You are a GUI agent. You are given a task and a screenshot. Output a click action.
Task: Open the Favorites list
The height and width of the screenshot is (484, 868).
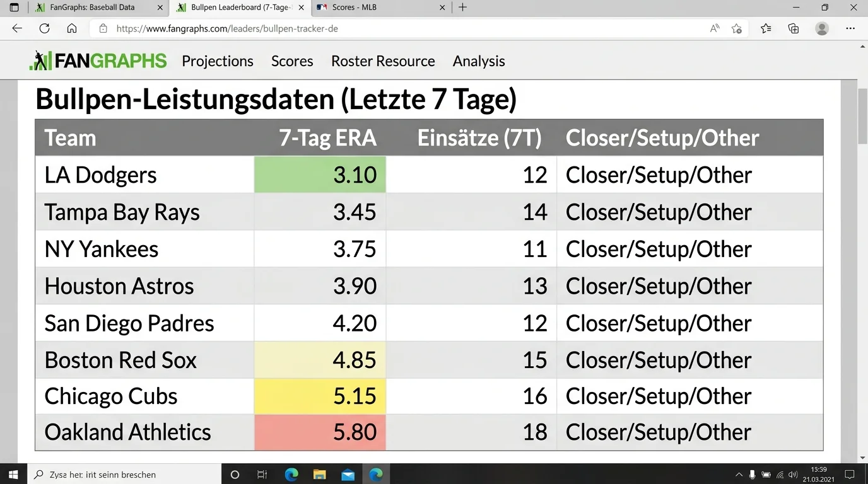pos(766,28)
